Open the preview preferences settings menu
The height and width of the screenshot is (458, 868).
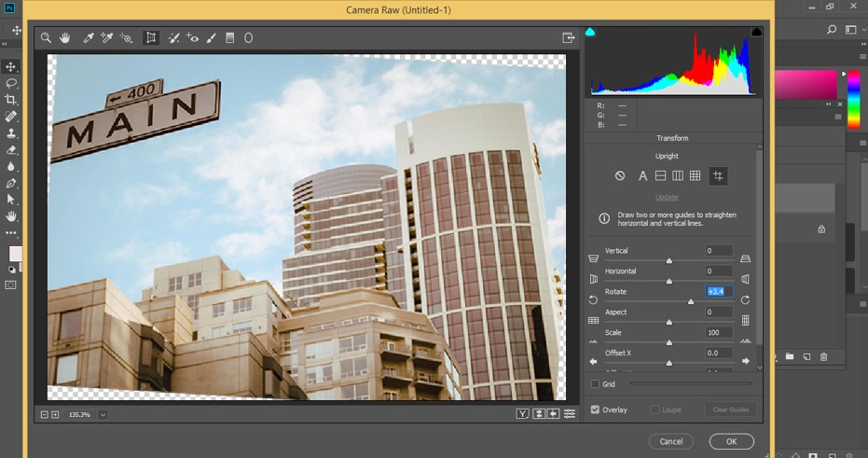pyautogui.click(x=570, y=414)
